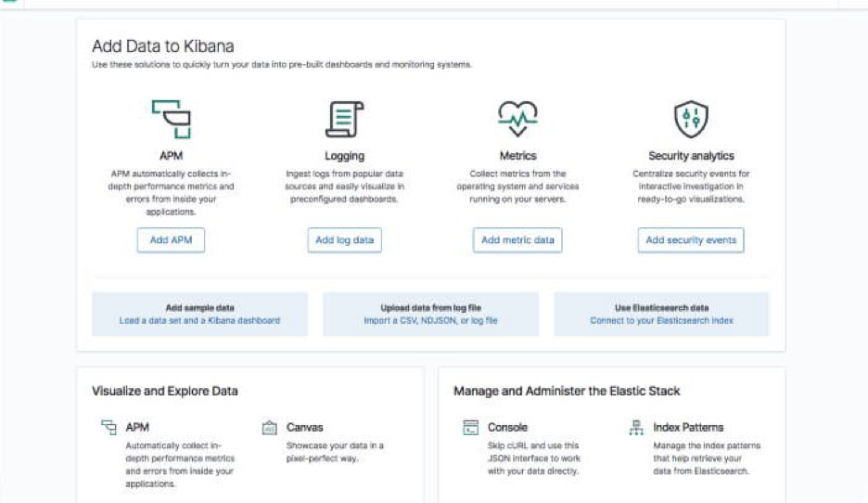Click the 'Add Data to Kibana' heading

click(163, 46)
